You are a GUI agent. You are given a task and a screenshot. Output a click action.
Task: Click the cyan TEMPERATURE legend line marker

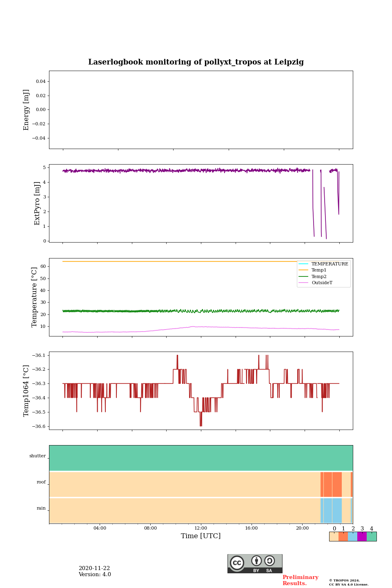tap(303, 264)
